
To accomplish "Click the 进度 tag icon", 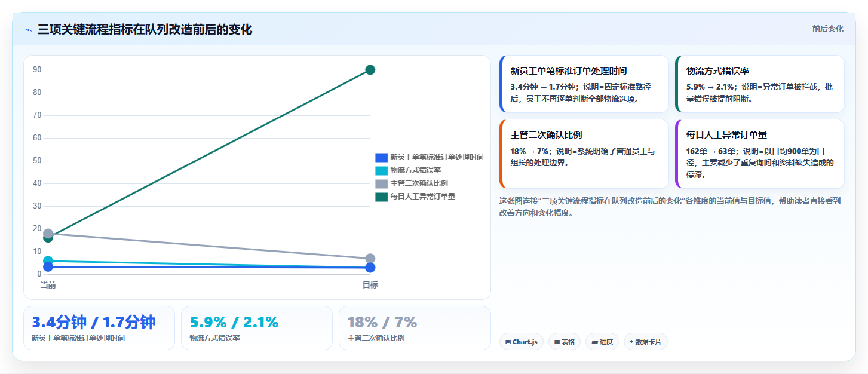I will coord(594,342).
